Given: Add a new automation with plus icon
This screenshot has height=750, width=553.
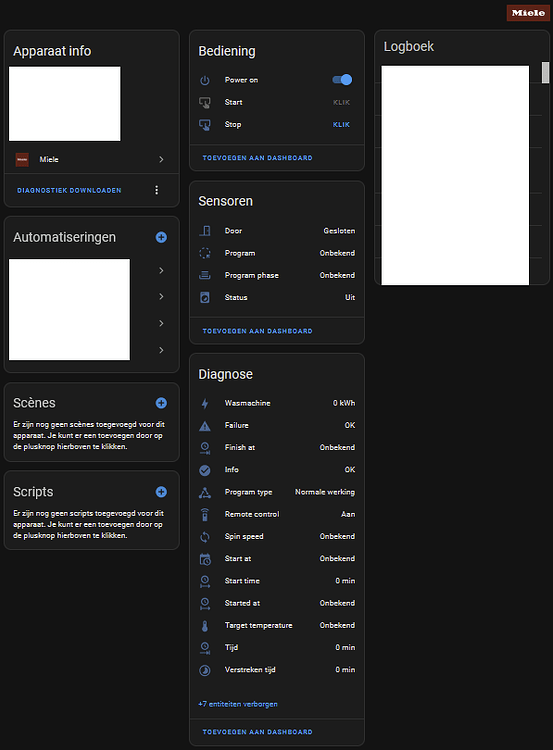Looking at the screenshot, I should [x=161, y=237].
